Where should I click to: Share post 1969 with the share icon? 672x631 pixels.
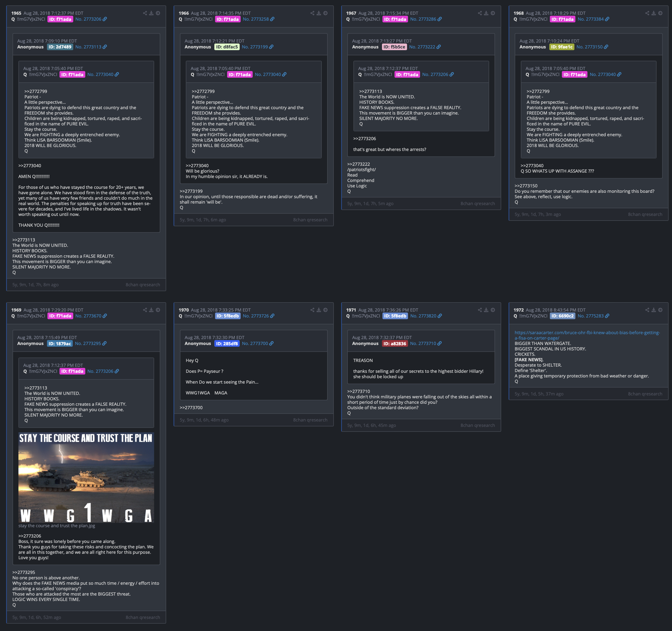pyautogui.click(x=145, y=310)
